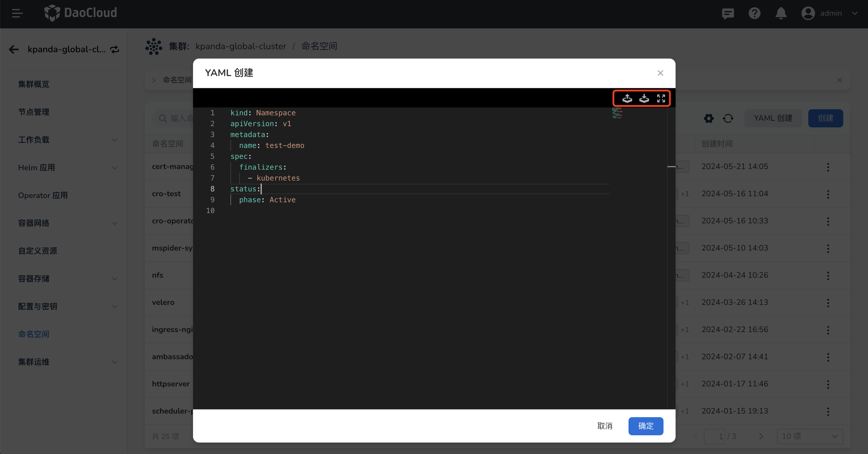868x454 pixels.
Task: Click the upload YAML file icon
Action: pos(627,98)
